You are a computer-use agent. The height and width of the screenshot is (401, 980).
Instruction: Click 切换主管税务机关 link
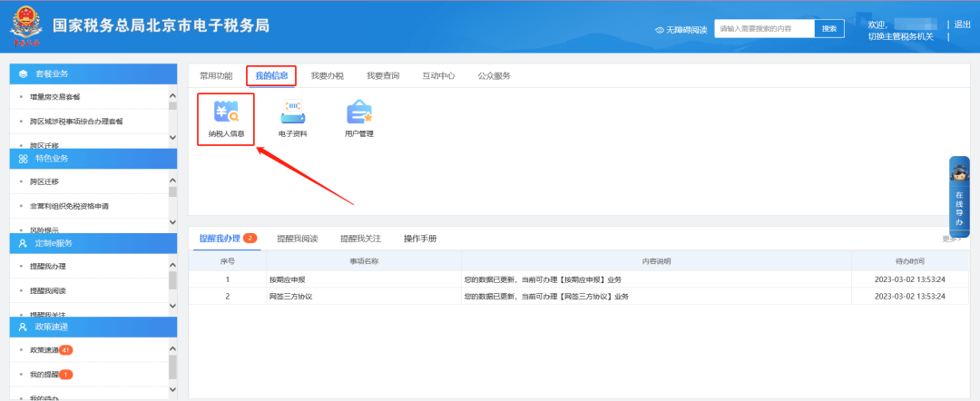tap(901, 36)
